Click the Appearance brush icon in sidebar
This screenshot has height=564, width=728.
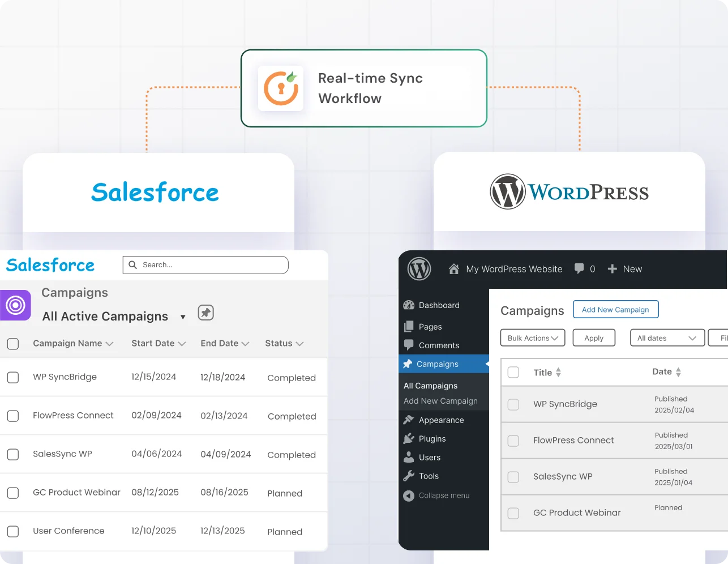tap(409, 420)
